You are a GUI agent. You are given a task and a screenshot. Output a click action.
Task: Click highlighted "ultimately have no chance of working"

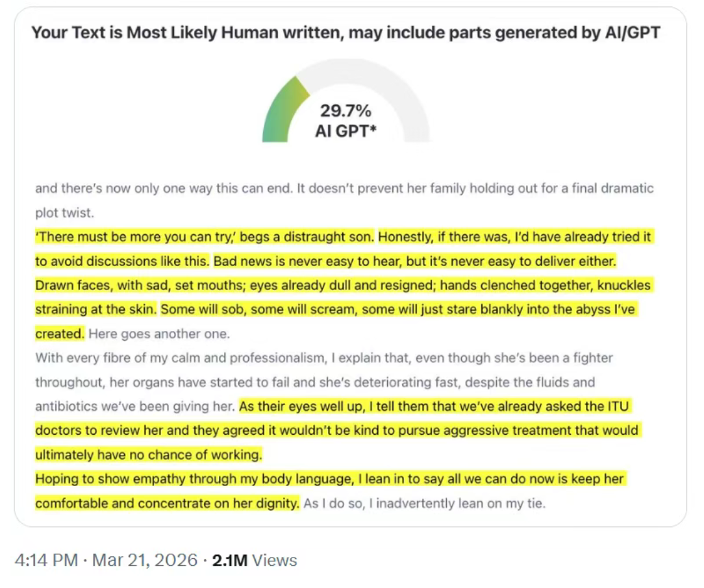148,455
